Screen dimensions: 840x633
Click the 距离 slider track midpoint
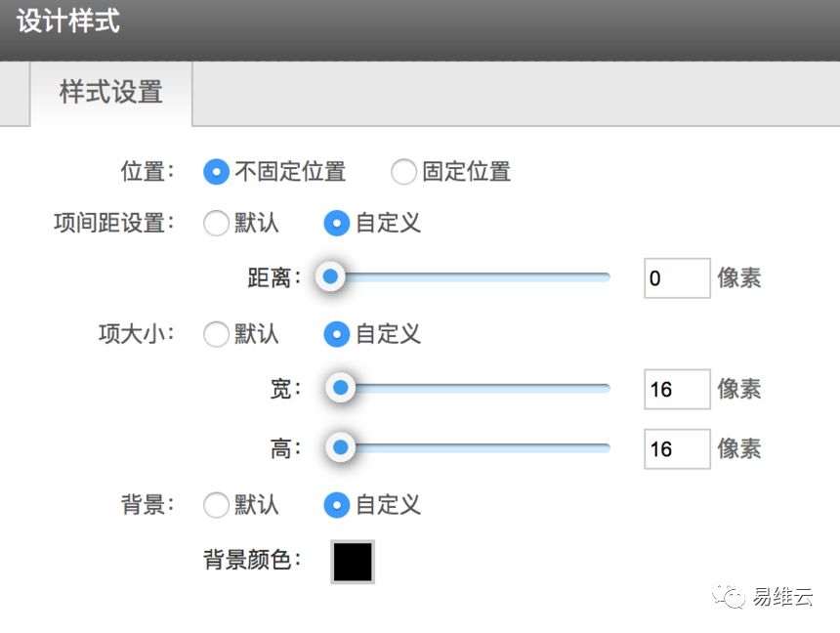465,277
